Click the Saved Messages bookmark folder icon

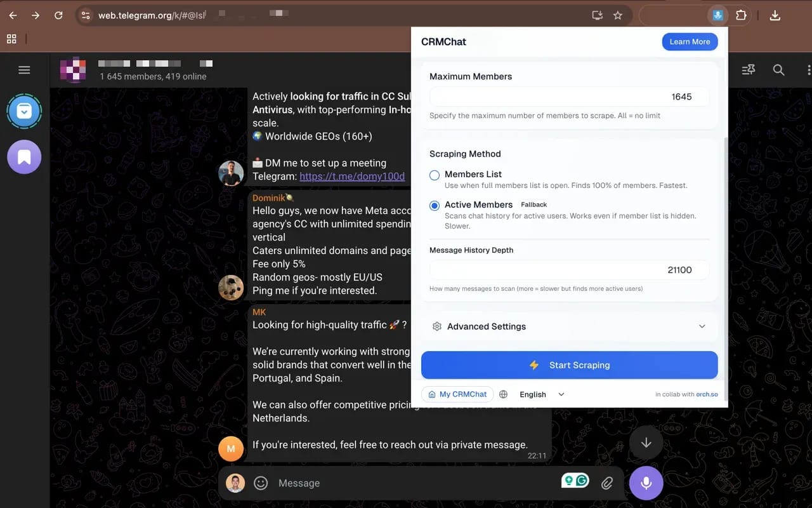pyautogui.click(x=24, y=157)
